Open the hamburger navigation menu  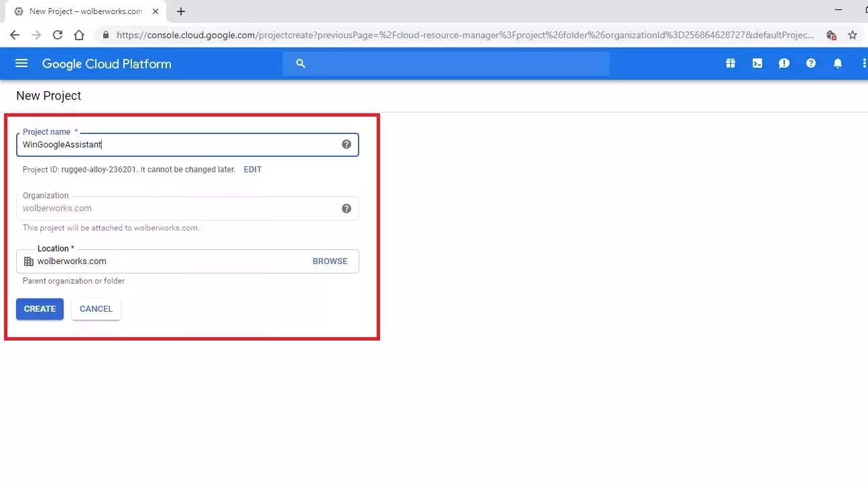[x=21, y=64]
